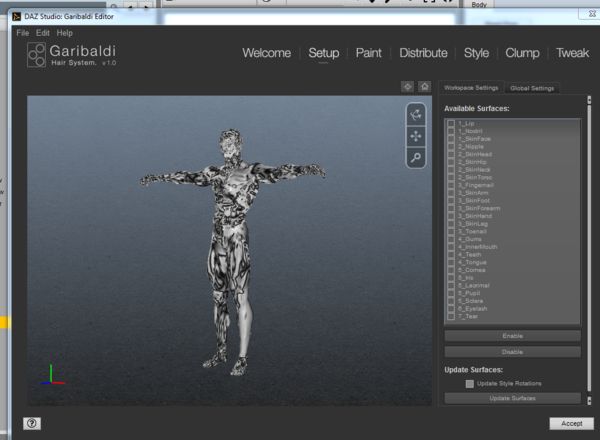The width and height of the screenshot is (600, 440).
Task: Select the 2_Nipple surface entry
Action: tap(512, 147)
